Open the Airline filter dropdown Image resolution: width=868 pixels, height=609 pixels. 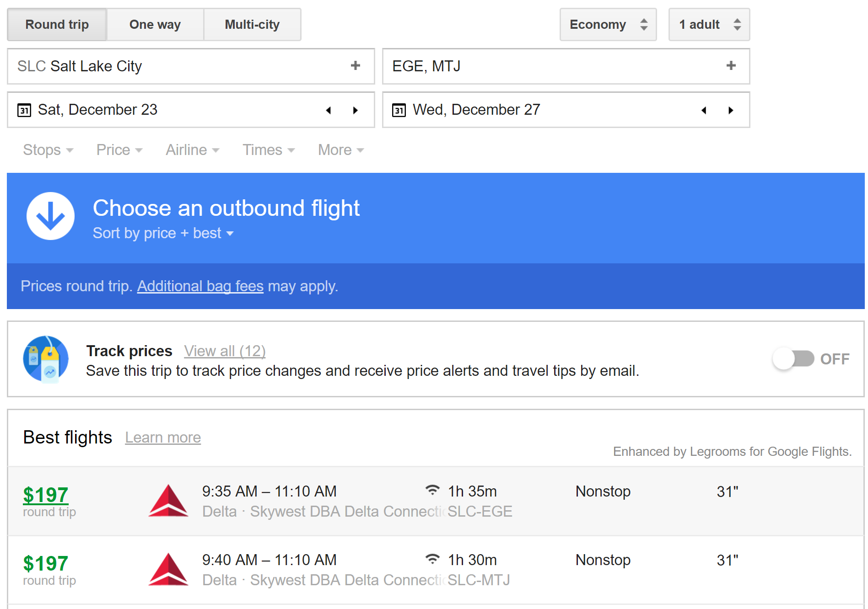click(x=192, y=150)
